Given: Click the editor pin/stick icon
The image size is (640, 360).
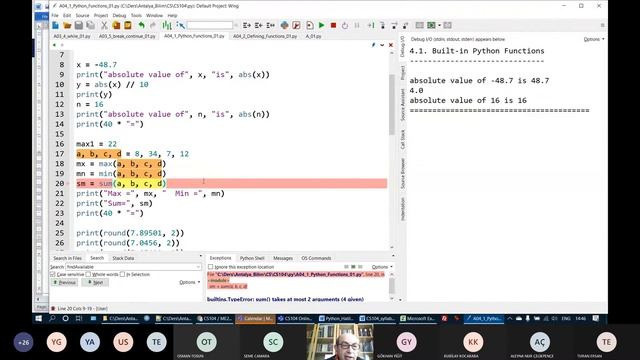Looking at the screenshot, I should tap(373, 45).
